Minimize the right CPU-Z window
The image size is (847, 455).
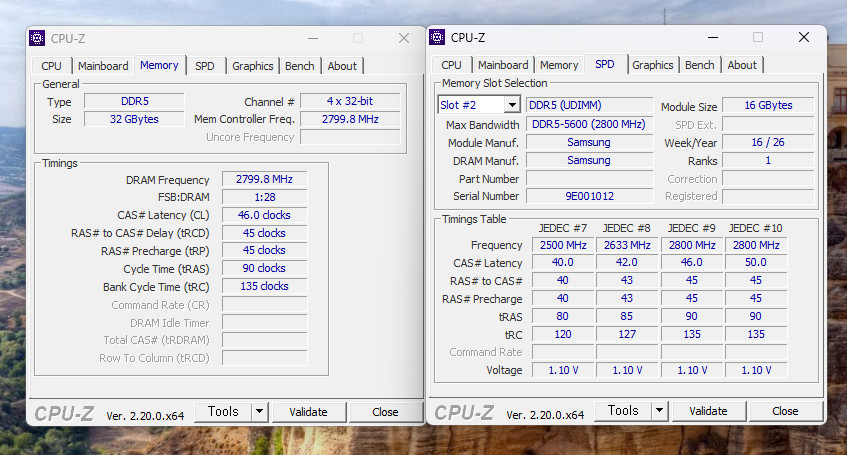point(713,37)
